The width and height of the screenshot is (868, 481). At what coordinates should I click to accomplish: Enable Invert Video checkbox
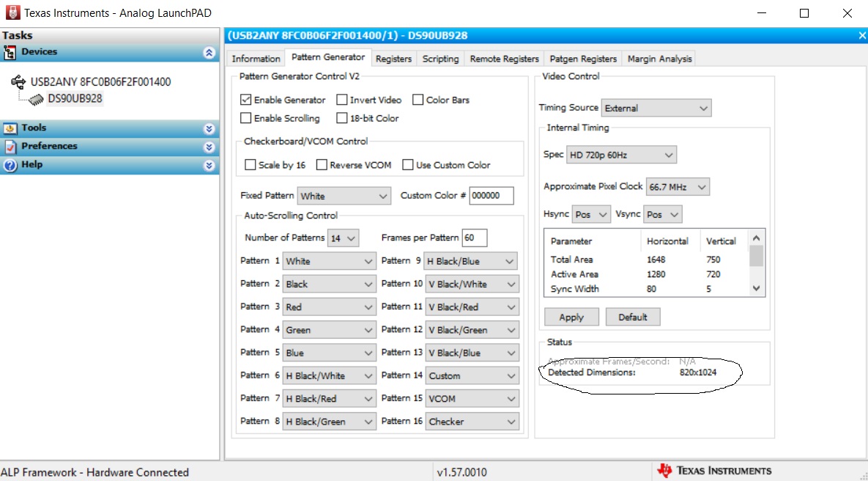341,100
